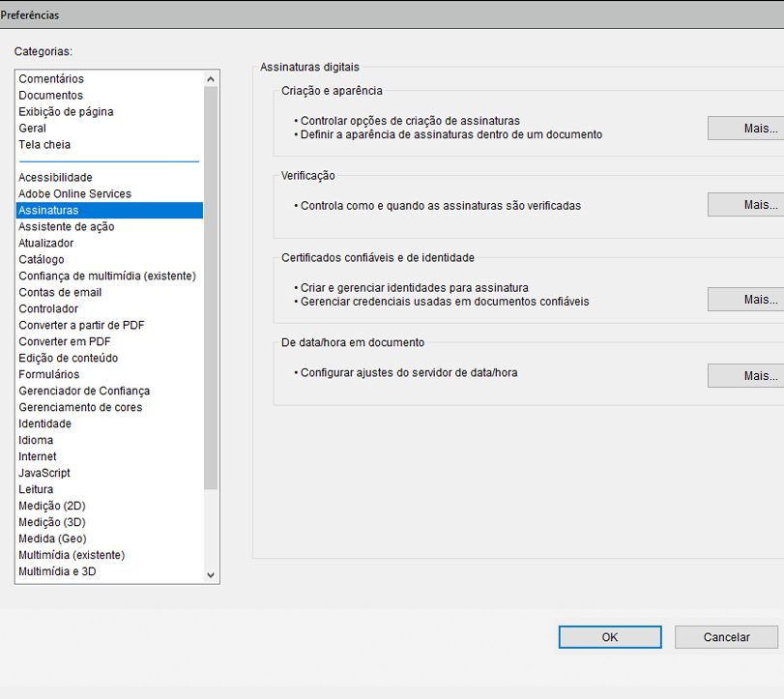Click the scrollbar down arrow in Categorias list
This screenshot has height=699, width=784.
coord(210,573)
